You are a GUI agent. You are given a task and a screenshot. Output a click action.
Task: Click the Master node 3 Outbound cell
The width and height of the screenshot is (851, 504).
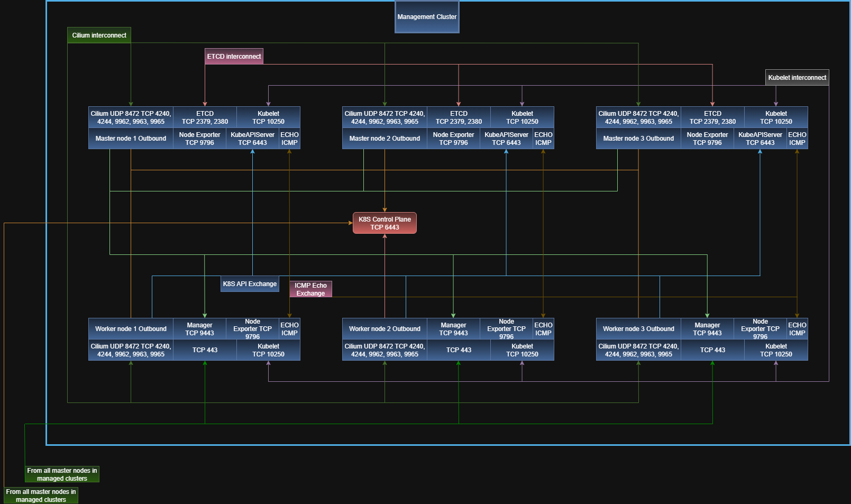(x=638, y=139)
